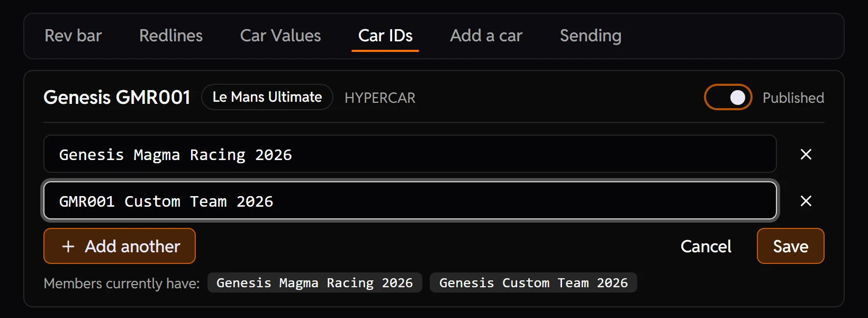Click the HYPERCAR class label
This screenshot has height=318, width=868.
click(x=380, y=98)
